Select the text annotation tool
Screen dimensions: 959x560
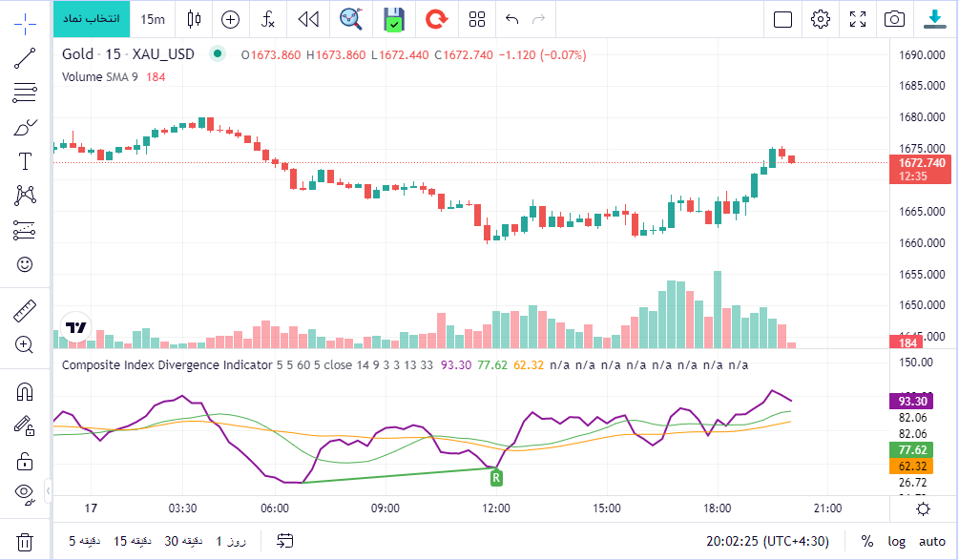[x=26, y=161]
